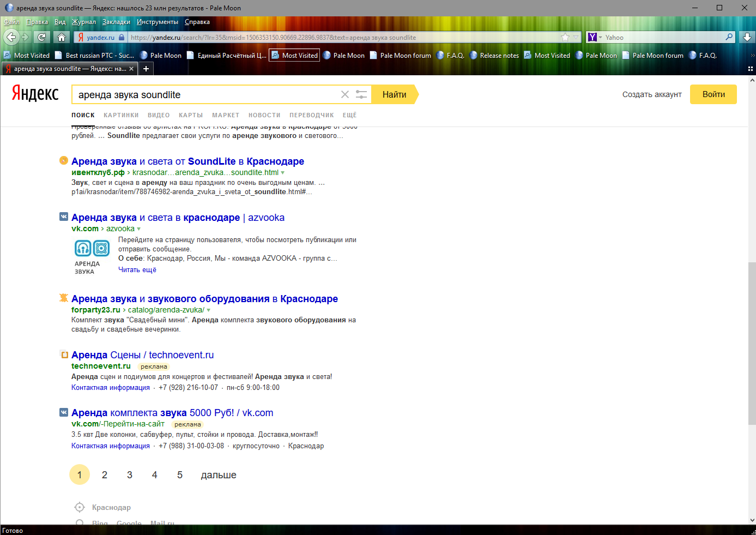This screenshot has height=535, width=756.
Task: Click the yandex.ru site identity lock
Action: tap(122, 37)
